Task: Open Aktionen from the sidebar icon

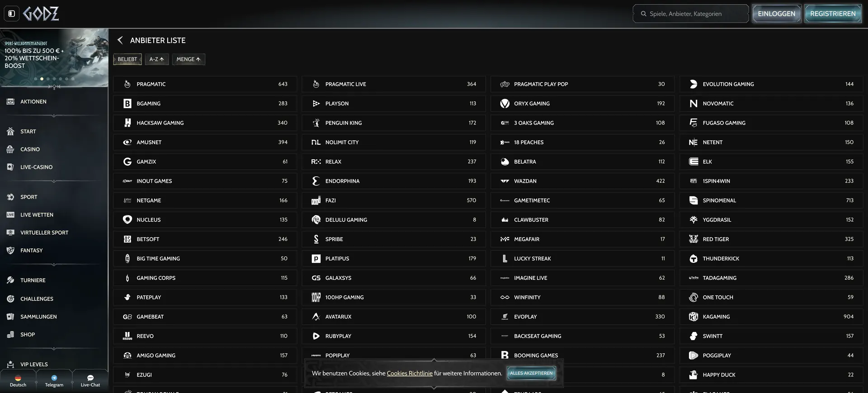Action: click(10, 102)
